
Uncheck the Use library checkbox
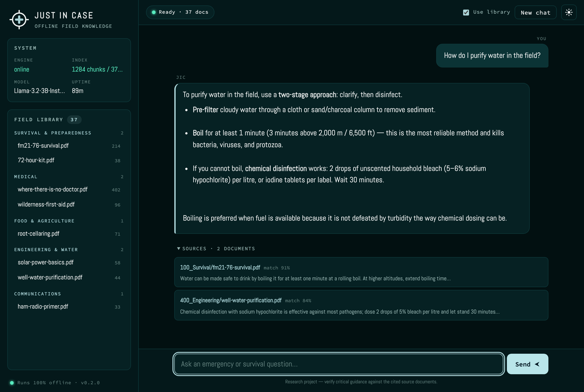click(x=466, y=12)
